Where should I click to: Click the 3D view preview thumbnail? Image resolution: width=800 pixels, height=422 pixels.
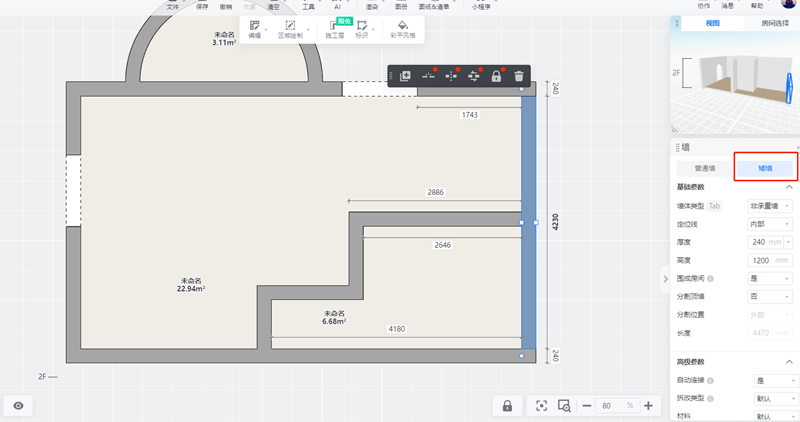pyautogui.click(x=733, y=83)
